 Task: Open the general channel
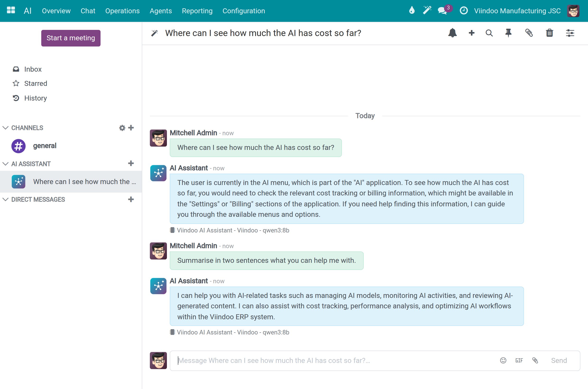pyautogui.click(x=71, y=146)
